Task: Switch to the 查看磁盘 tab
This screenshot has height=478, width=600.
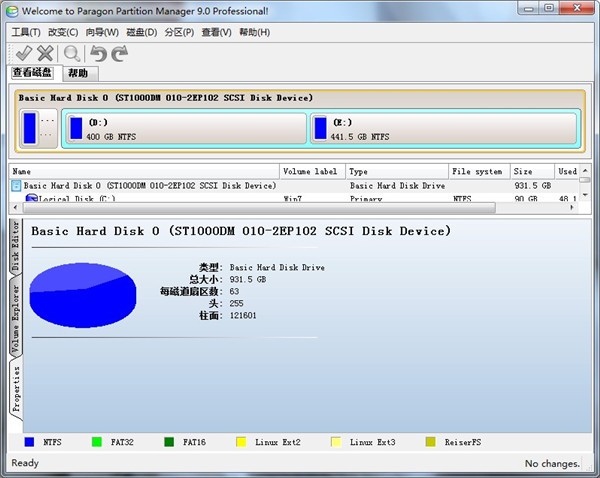Action: pos(33,73)
